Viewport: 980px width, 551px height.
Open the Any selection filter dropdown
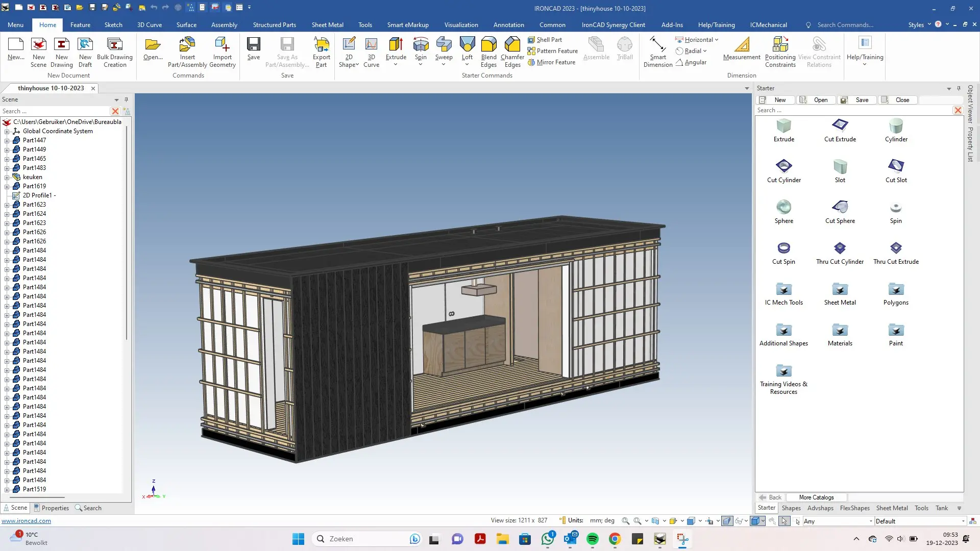(871, 521)
